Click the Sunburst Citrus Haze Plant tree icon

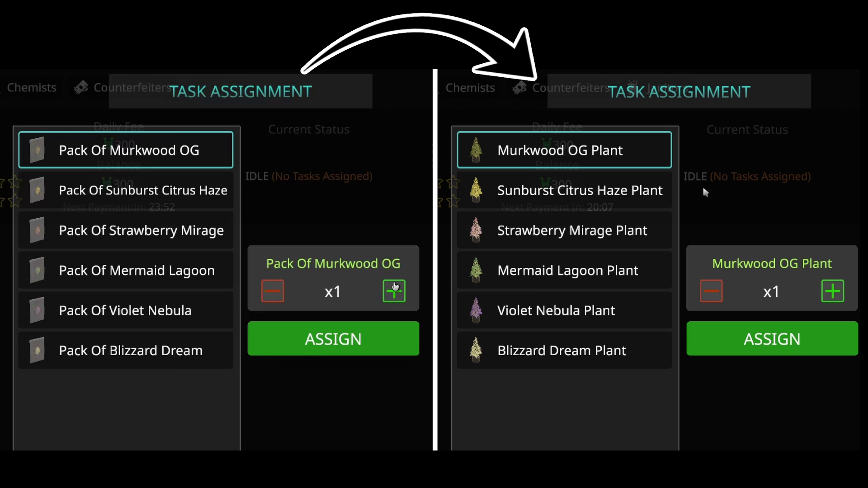(476, 190)
